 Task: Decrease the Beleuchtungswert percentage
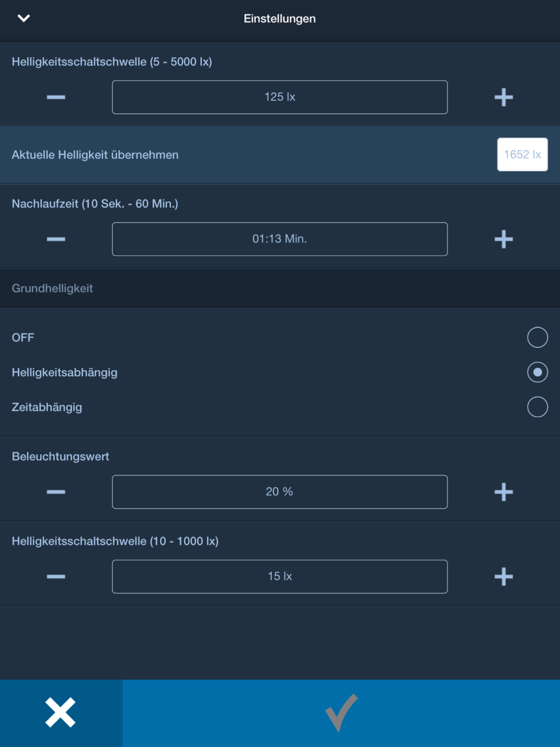56,492
